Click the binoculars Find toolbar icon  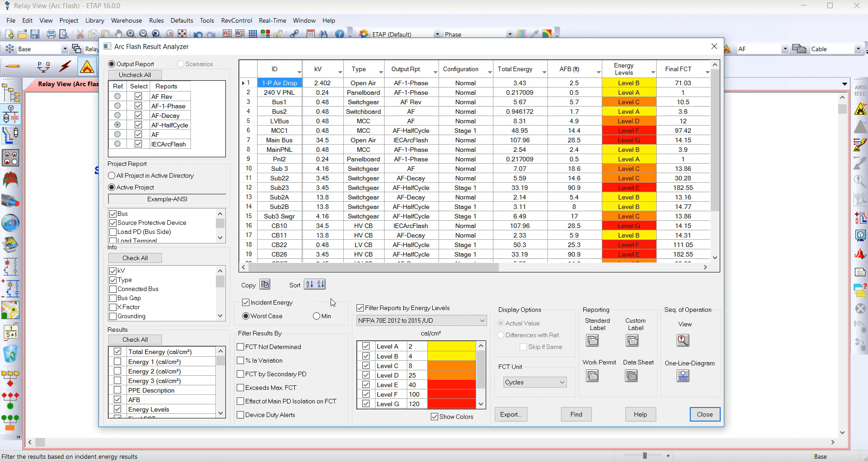click(323, 34)
